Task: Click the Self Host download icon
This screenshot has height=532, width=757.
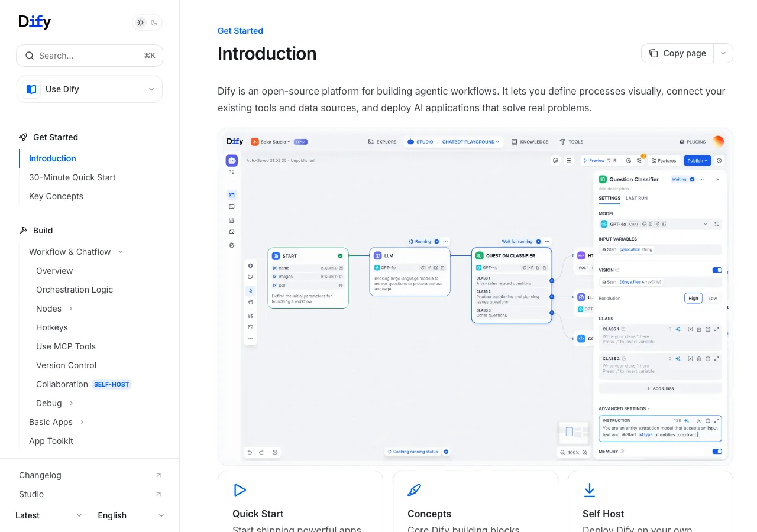Action: (x=590, y=490)
